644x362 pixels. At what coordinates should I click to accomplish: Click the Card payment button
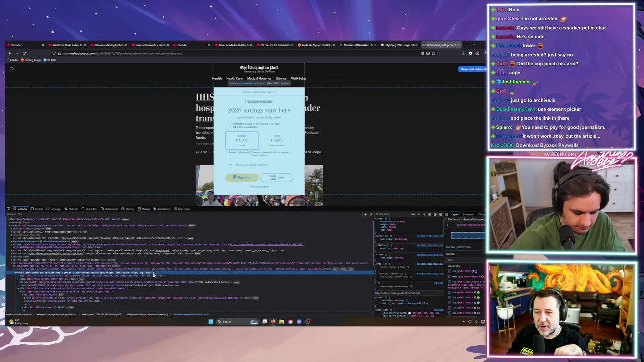[x=276, y=177]
